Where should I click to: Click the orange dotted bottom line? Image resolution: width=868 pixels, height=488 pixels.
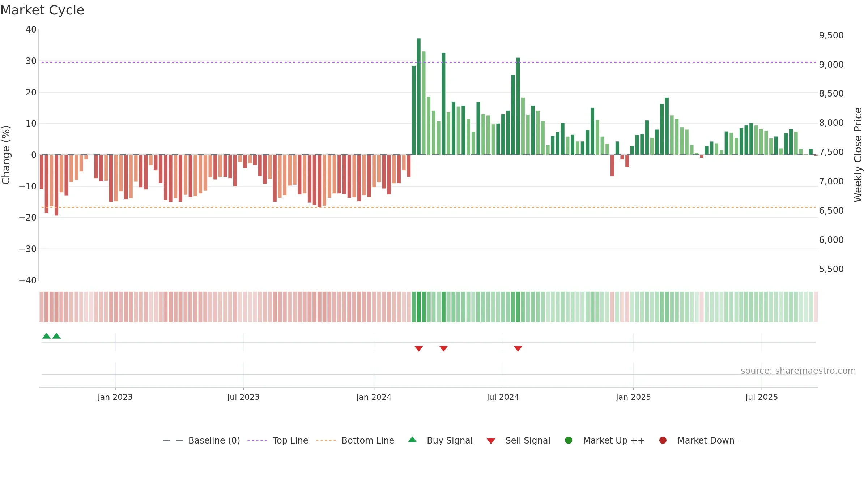(x=429, y=207)
